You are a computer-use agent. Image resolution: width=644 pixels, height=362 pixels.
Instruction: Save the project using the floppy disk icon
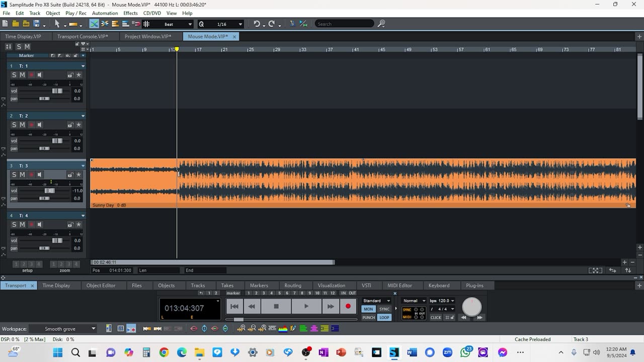[36, 24]
